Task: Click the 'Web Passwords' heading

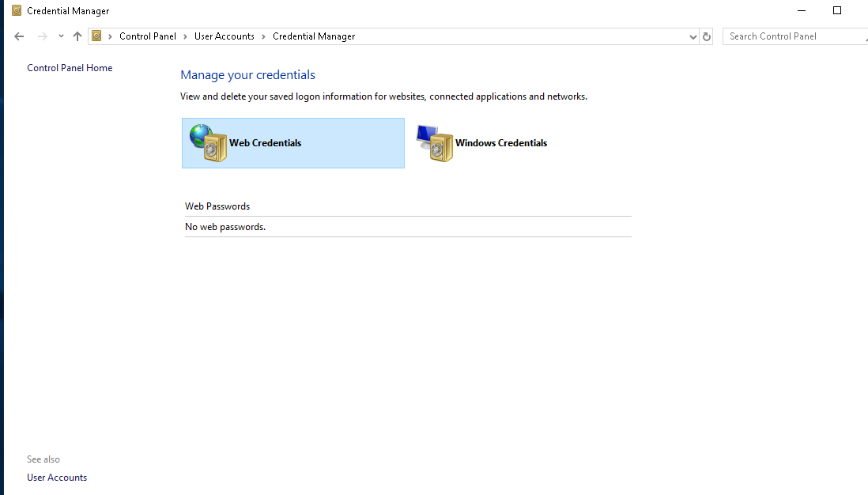Action: pos(217,206)
